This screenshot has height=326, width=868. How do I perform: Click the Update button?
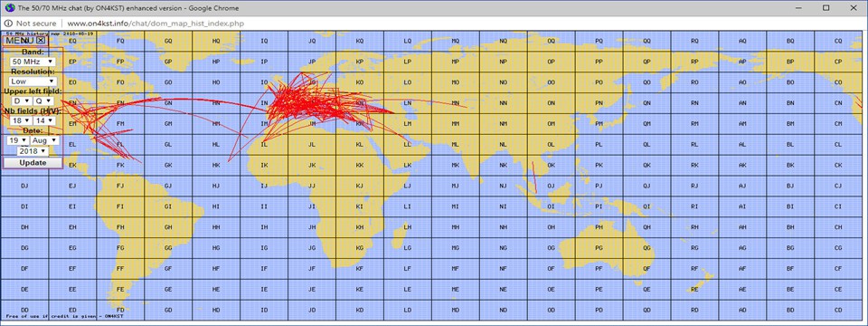point(33,163)
